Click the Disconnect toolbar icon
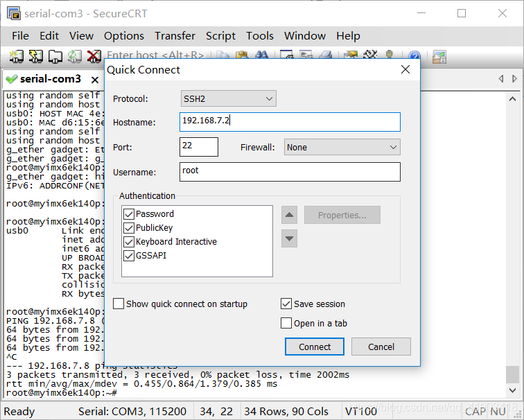This screenshot has width=524, height=420. (x=94, y=56)
